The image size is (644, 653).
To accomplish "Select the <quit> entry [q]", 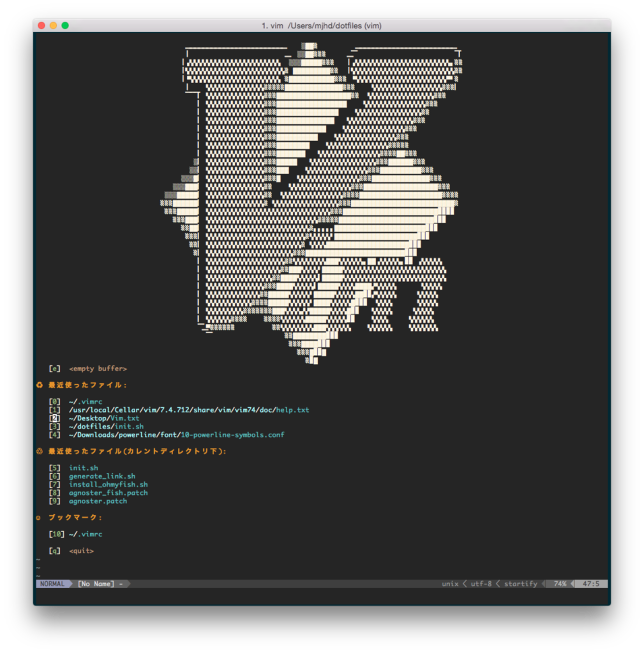I will pyautogui.click(x=71, y=551).
